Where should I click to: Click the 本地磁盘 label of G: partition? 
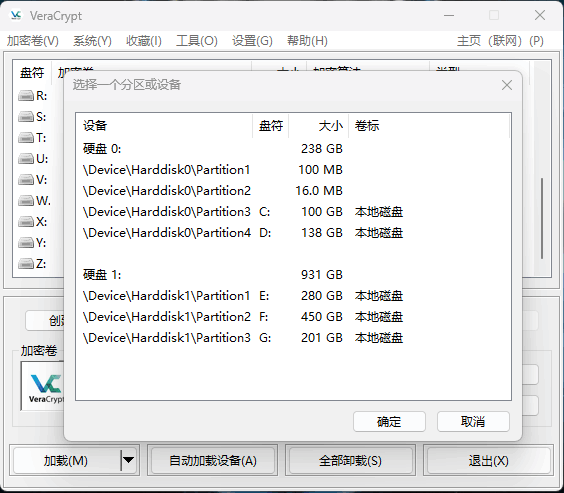pyautogui.click(x=379, y=338)
